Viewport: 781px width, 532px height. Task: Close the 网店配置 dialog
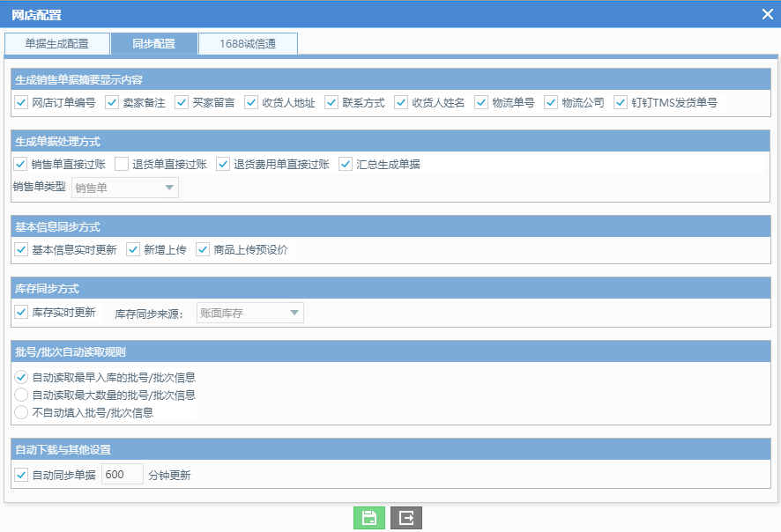768,14
